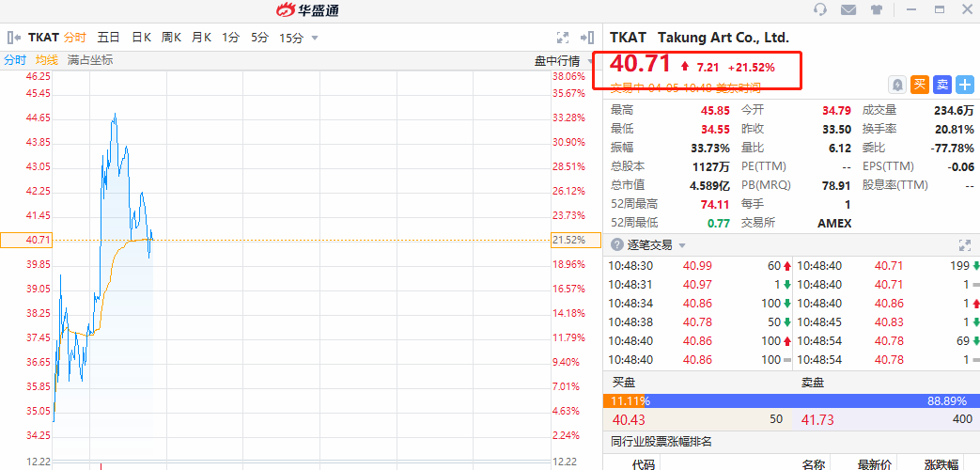The image size is (980, 470).
Task: Click the 成交量 value 234.6万
Action: [954, 111]
